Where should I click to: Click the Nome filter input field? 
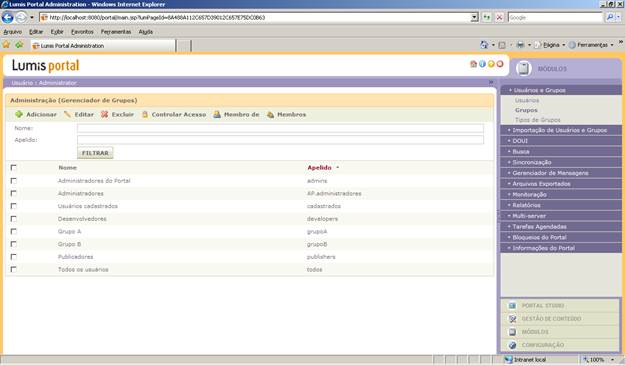280,128
